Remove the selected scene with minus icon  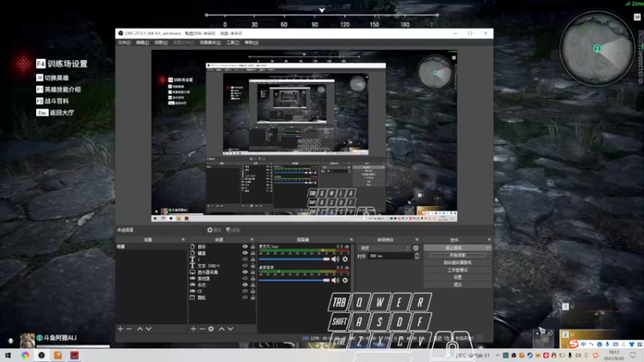click(129, 329)
